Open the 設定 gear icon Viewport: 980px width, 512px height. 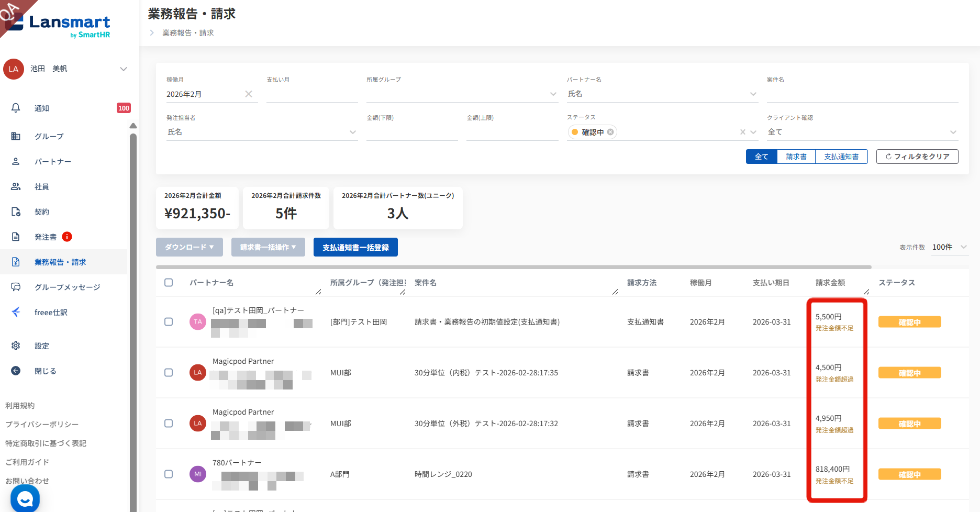(x=16, y=346)
